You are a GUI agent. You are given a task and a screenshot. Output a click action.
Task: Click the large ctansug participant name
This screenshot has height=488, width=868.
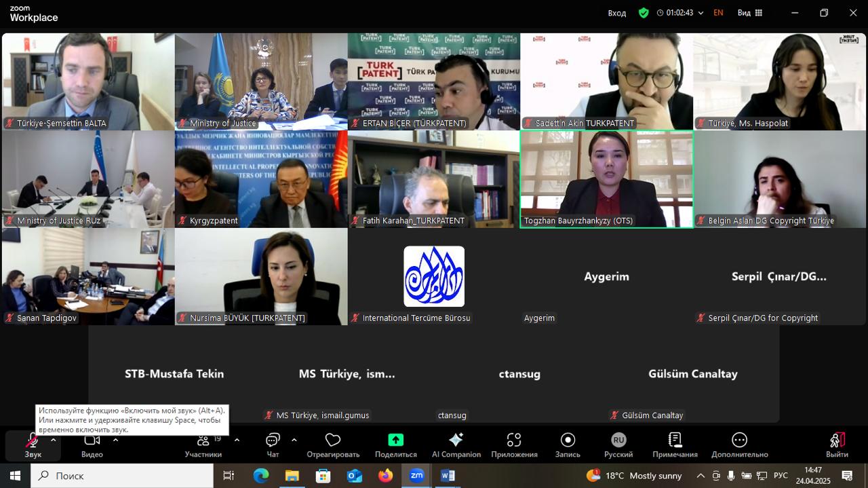coord(519,374)
